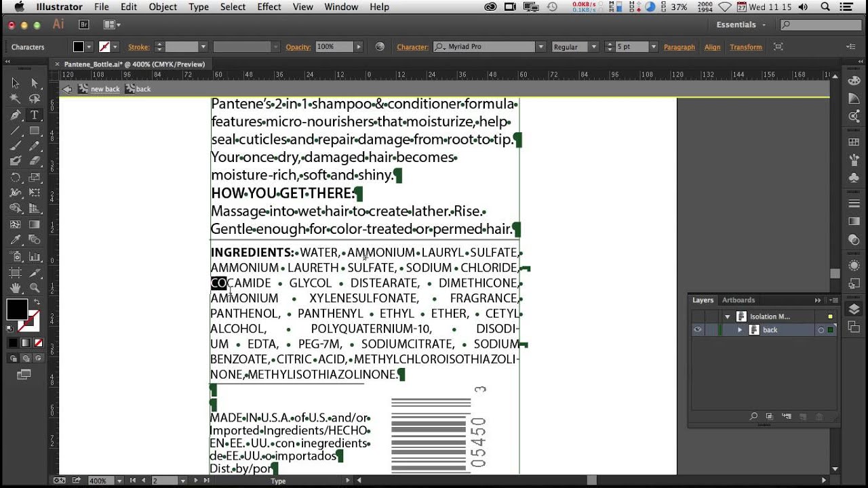Click Create New Sublayer icon in Layers panel
Screen dimensions: 868x488
(786, 416)
